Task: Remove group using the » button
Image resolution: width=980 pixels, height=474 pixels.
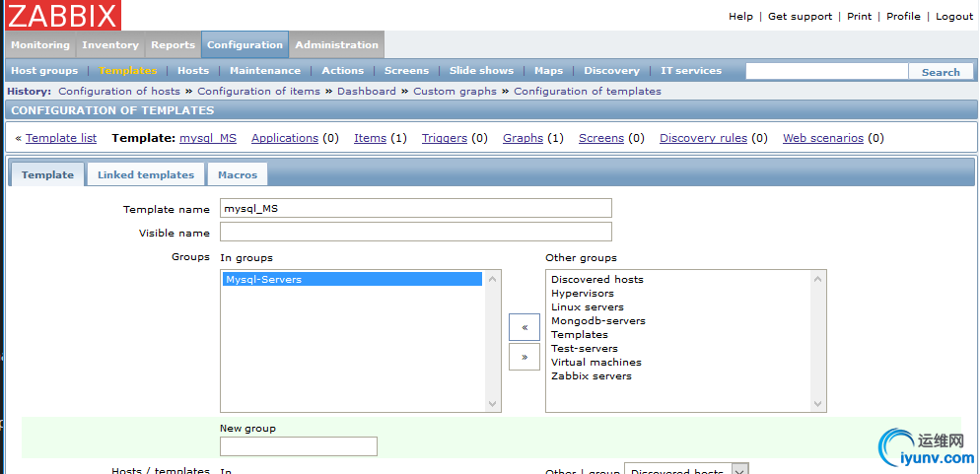Action: (x=525, y=357)
